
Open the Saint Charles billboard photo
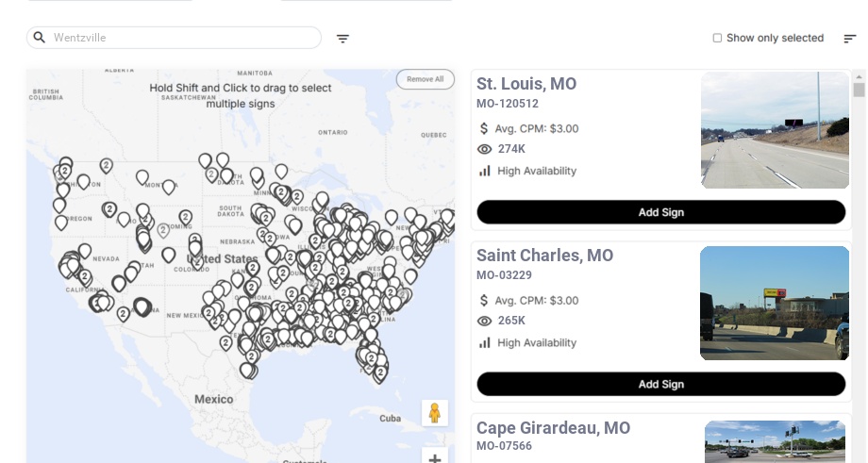[775, 303]
